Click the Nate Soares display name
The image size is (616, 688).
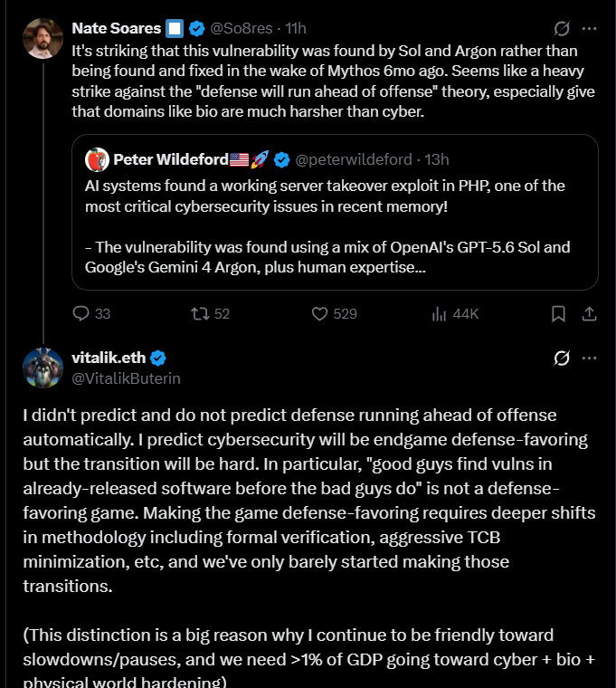(x=117, y=29)
